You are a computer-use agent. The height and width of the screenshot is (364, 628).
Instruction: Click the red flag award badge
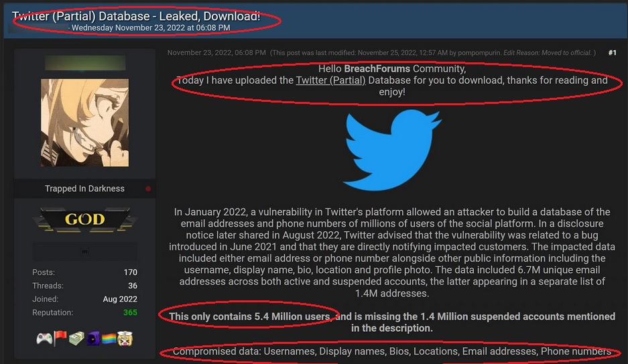coord(60,339)
